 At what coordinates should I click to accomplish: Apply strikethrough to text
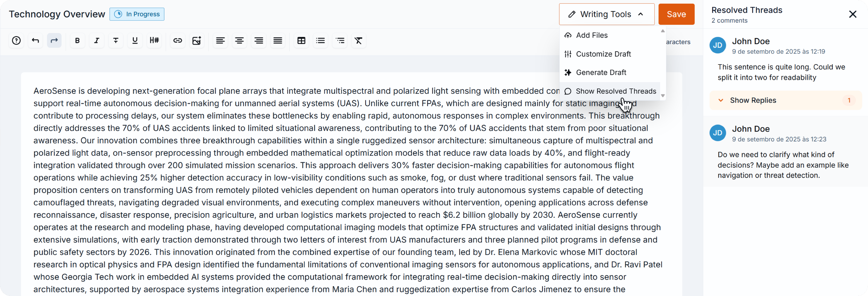tap(115, 40)
